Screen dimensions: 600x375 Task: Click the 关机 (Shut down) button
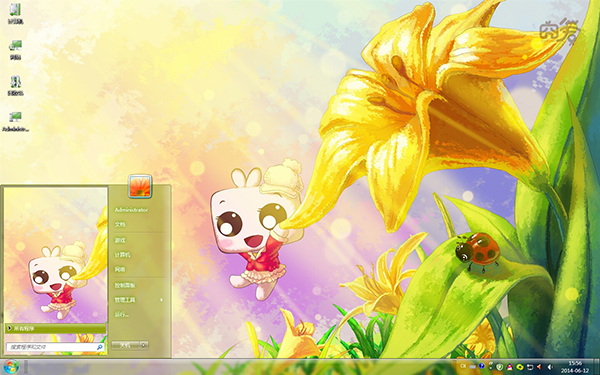tap(125, 345)
